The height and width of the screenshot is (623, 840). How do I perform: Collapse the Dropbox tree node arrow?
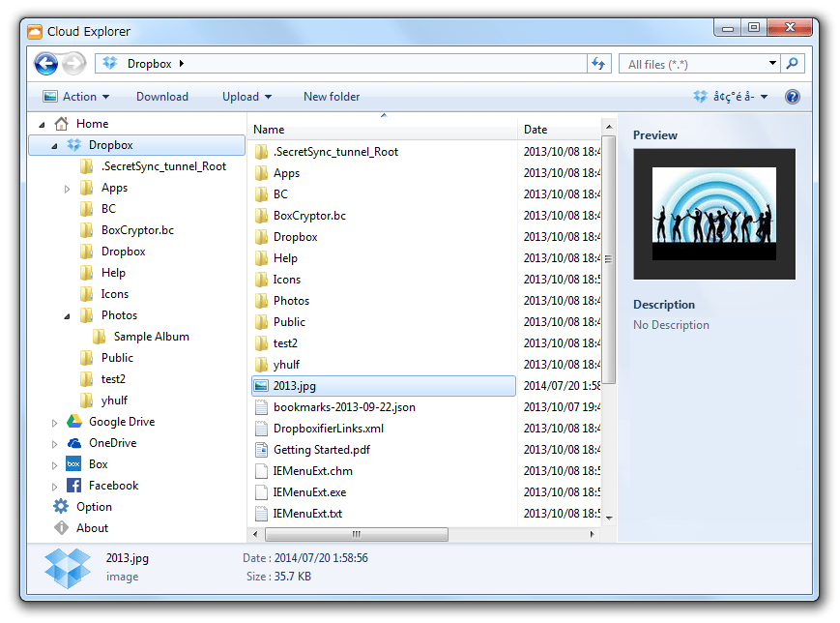click(54, 146)
